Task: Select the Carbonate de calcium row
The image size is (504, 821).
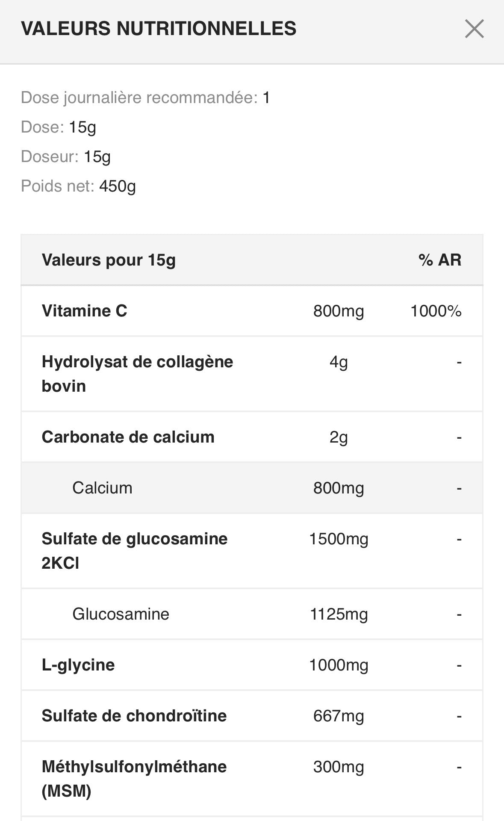Action: (x=128, y=437)
